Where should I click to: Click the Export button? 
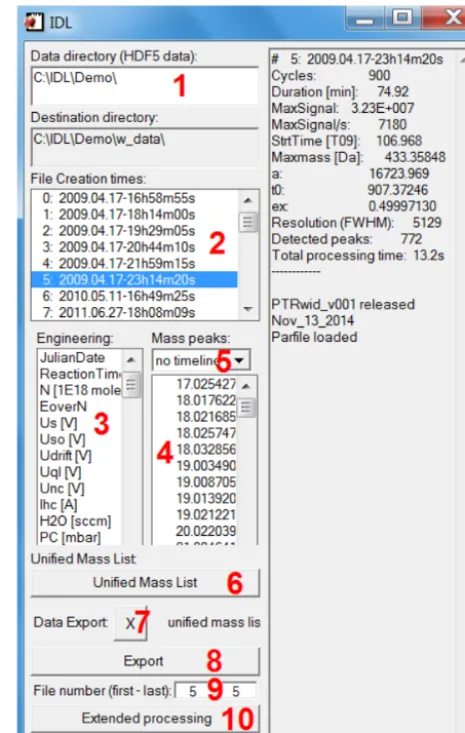145,661
